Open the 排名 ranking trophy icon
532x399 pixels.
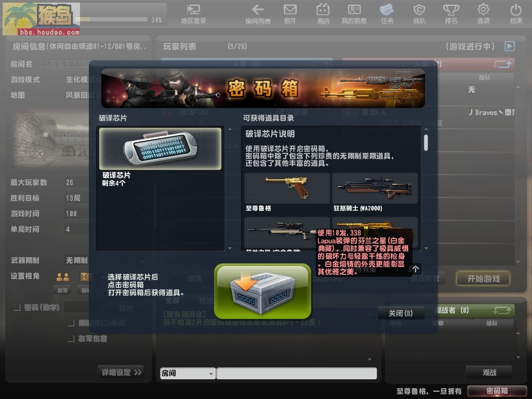pos(451,14)
